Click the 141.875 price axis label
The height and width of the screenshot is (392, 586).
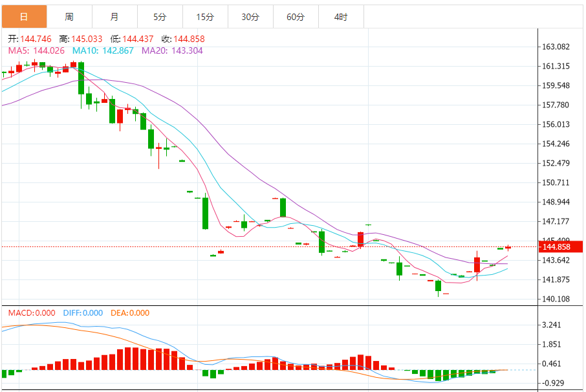(556, 279)
